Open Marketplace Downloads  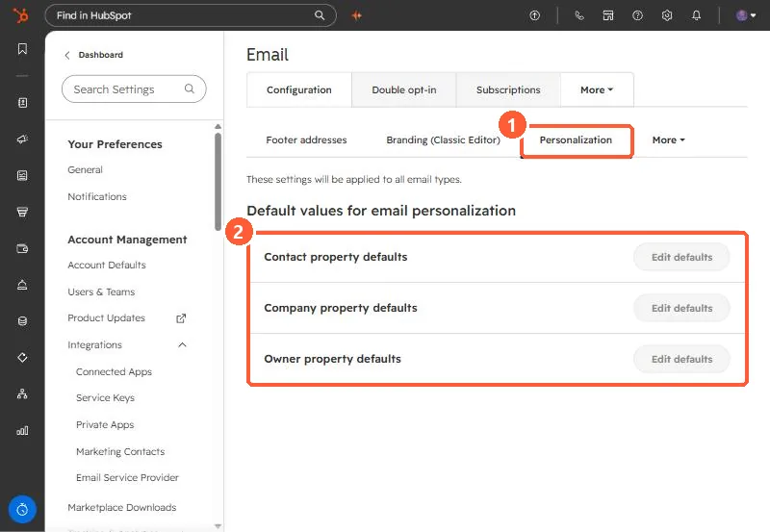tap(122, 507)
